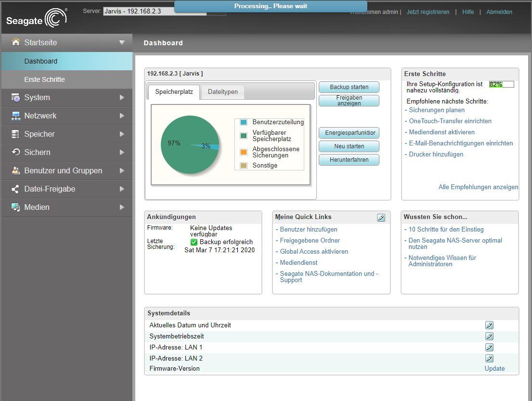The height and width of the screenshot is (401, 532).
Task: Click pencil icon for Systembetriebszeit
Action: click(489, 336)
